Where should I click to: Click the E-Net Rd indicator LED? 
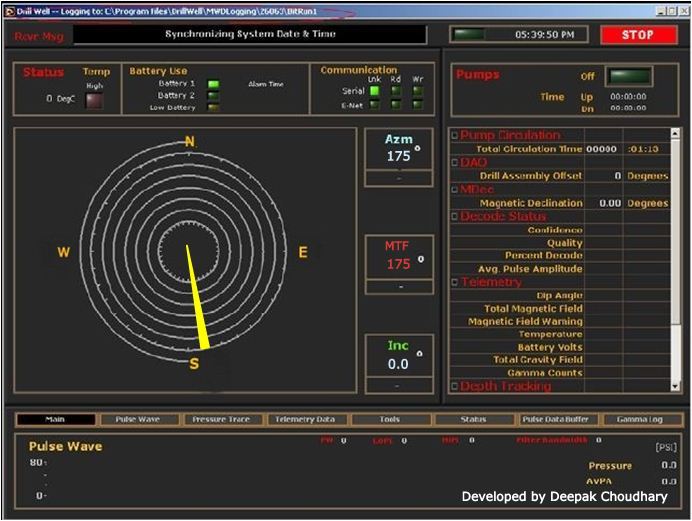pos(396,105)
